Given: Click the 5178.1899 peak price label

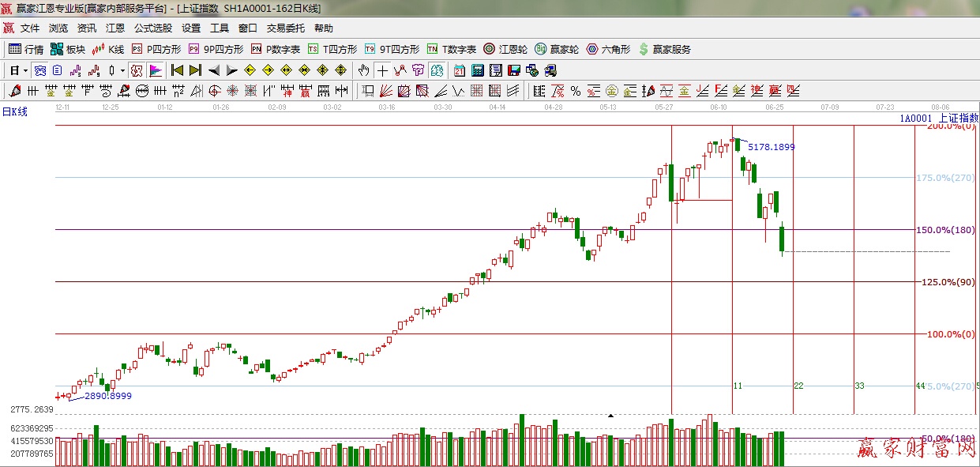Looking at the screenshot, I should point(771,147).
